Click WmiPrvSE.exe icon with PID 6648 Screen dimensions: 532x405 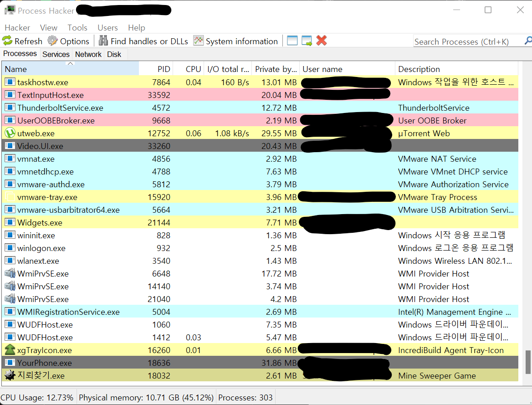10,273
